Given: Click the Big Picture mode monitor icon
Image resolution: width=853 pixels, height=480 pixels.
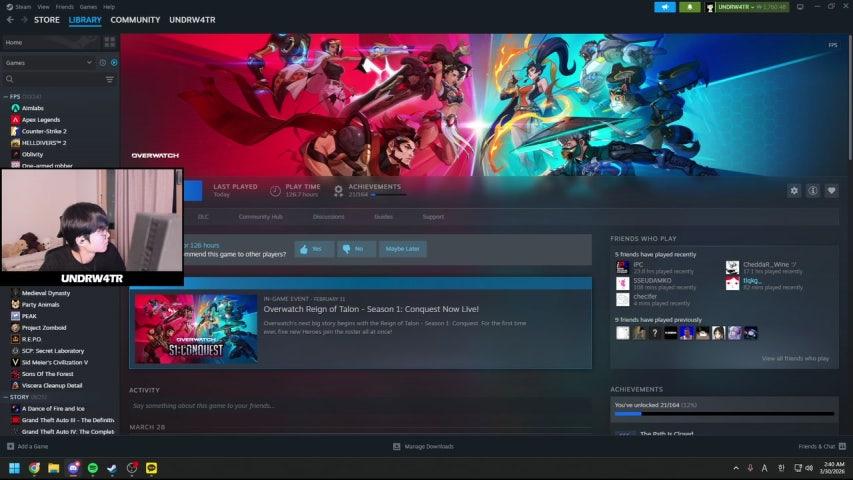Looking at the screenshot, I should 800,7.
